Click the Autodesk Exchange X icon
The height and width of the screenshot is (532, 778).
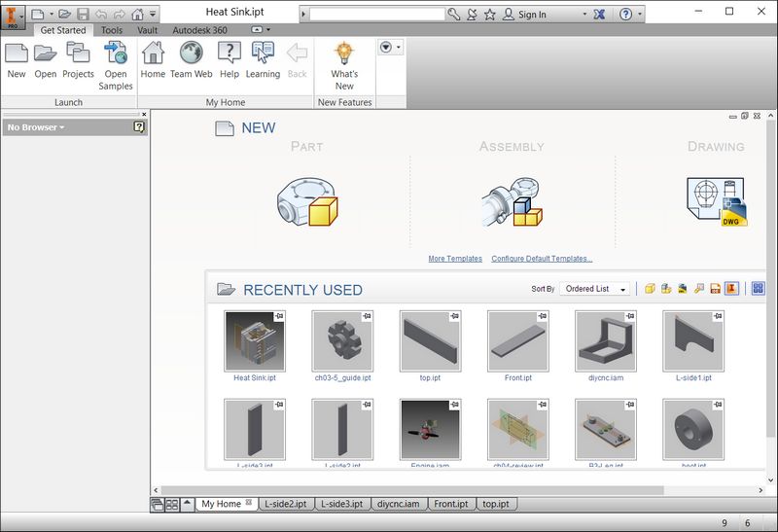pyautogui.click(x=599, y=15)
